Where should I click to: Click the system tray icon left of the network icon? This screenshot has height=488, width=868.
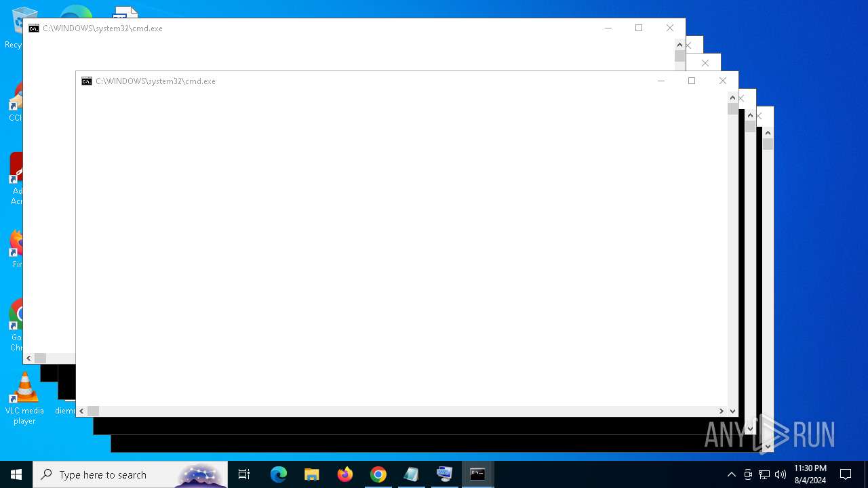point(748,474)
